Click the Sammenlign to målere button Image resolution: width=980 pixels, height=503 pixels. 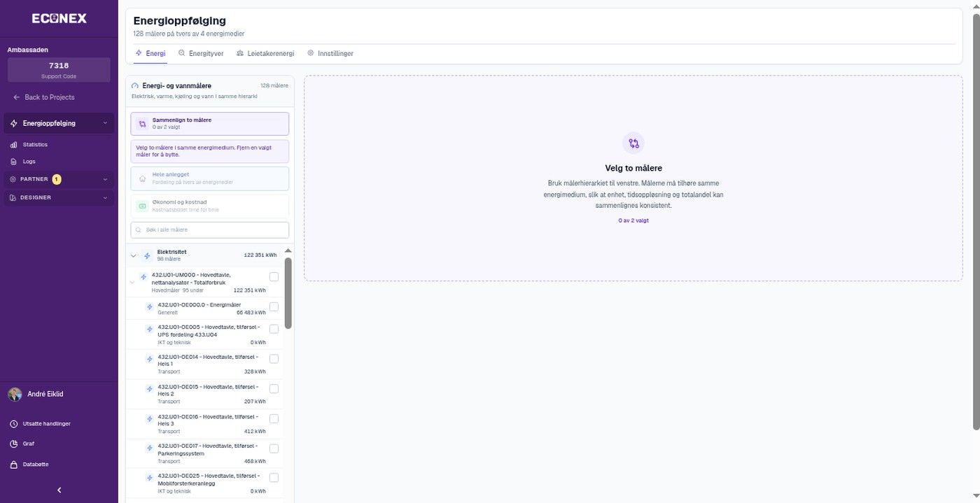[x=209, y=124]
